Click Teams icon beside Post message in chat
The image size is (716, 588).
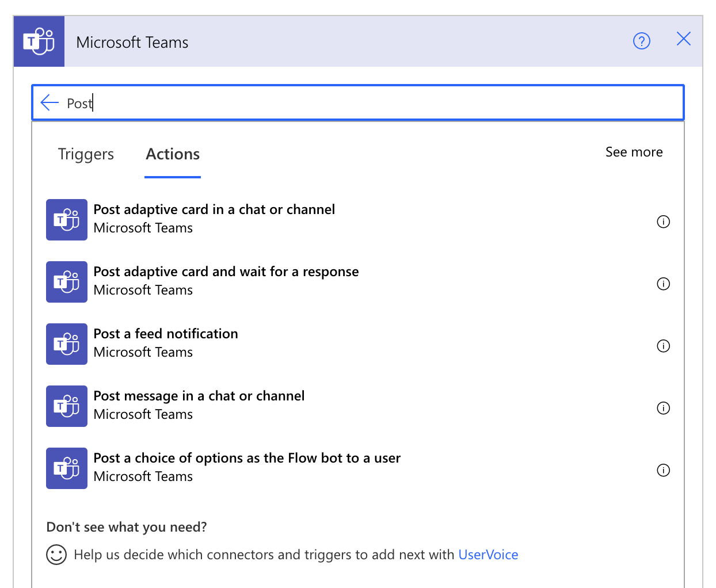pos(67,406)
